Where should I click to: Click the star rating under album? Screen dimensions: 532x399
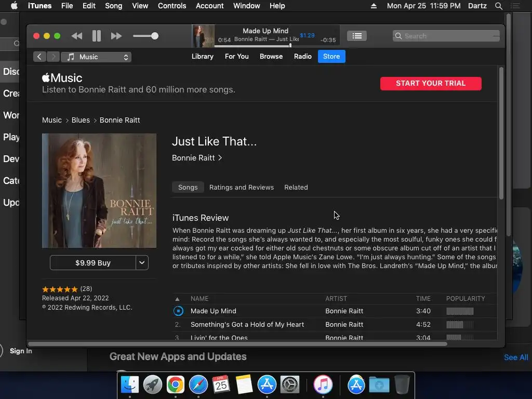pyautogui.click(x=60, y=289)
